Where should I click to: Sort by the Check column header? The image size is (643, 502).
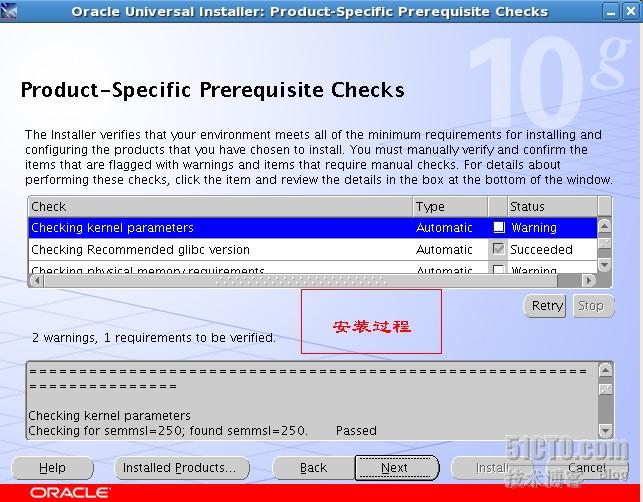[221, 206]
